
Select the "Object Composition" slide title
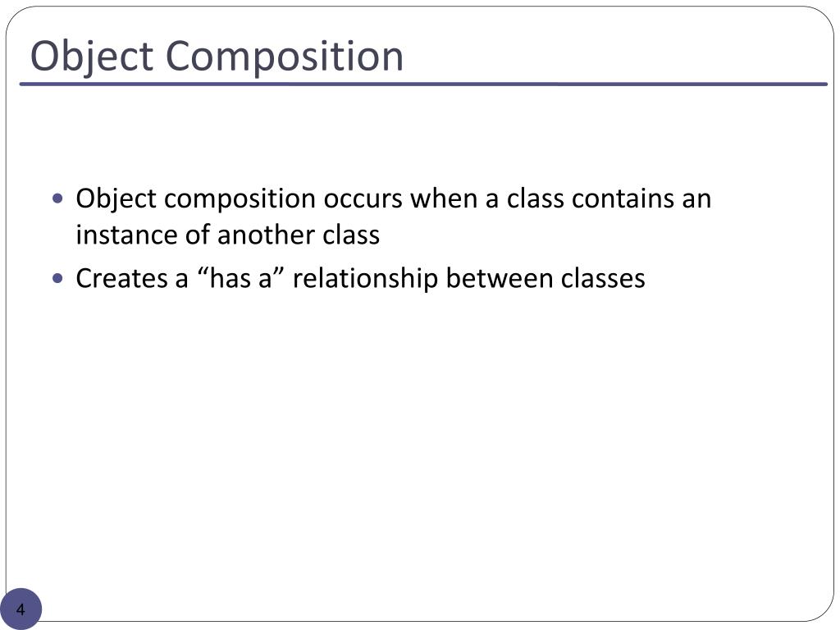(217, 57)
